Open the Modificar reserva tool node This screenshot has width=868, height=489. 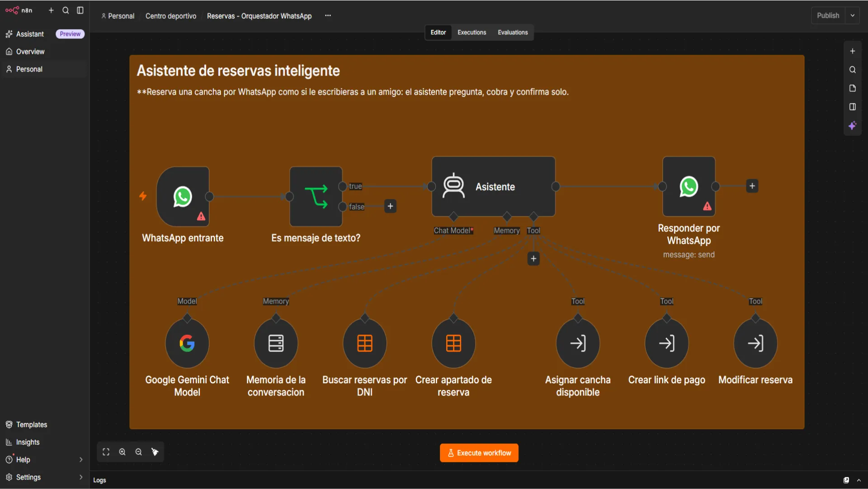tap(755, 343)
